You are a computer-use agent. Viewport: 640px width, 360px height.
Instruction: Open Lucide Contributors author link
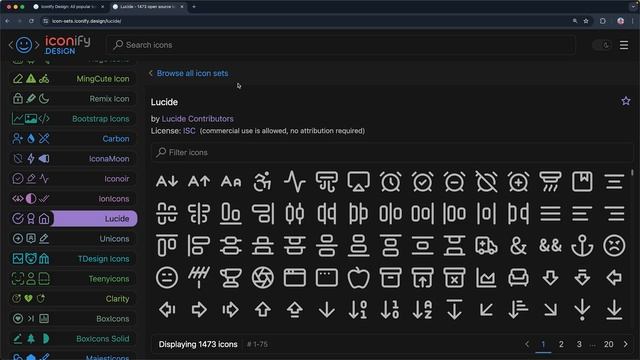point(198,119)
